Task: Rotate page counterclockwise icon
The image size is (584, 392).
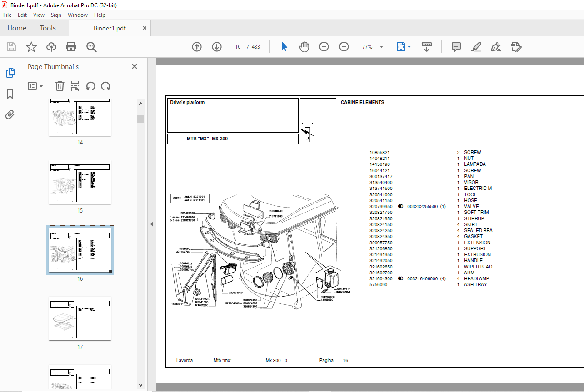Action: (90, 86)
